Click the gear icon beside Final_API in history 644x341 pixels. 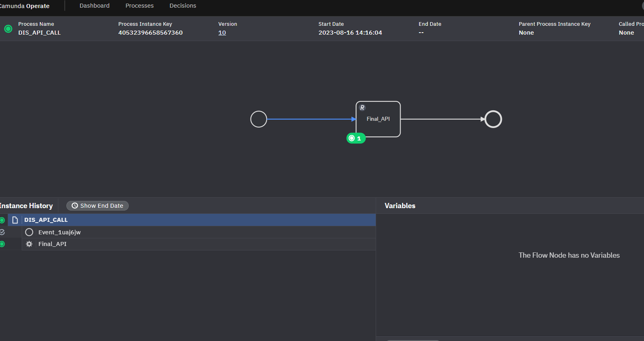[x=29, y=244]
